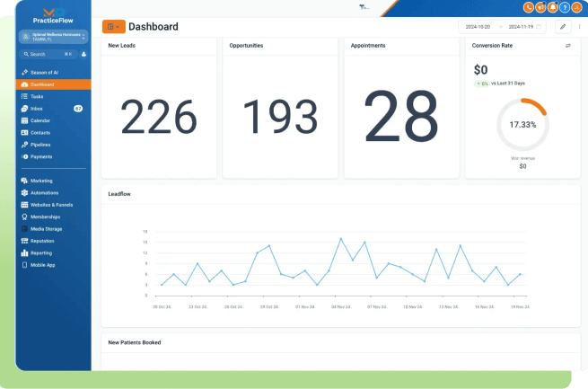
Task: Open Reputation in the sidebar
Action: click(53, 241)
